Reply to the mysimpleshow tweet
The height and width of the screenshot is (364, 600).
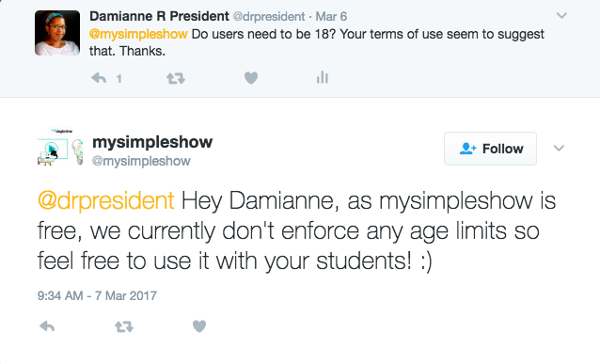(x=47, y=326)
